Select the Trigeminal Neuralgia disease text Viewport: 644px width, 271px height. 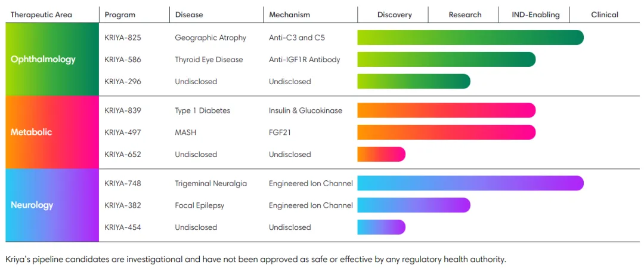pos(210,183)
